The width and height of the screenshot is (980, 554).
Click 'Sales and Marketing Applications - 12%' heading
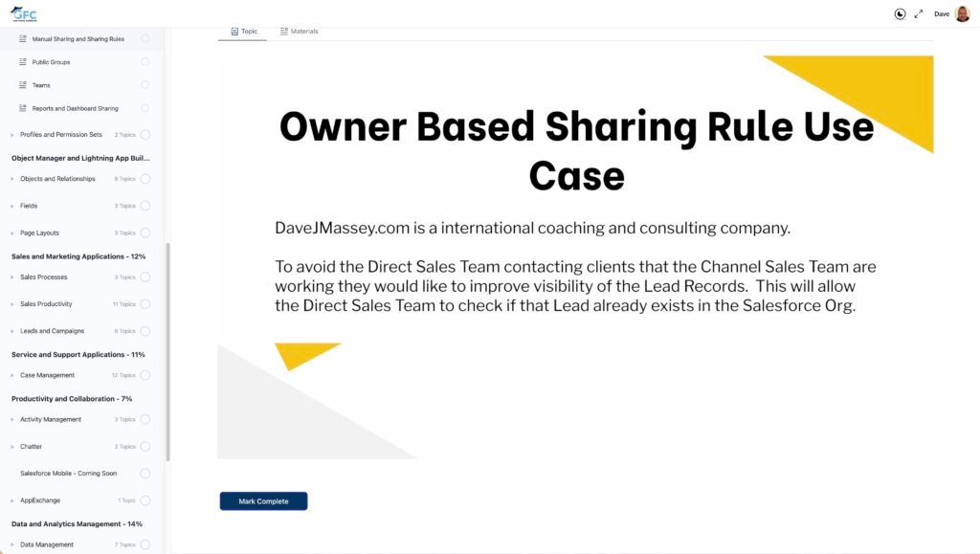(x=78, y=256)
